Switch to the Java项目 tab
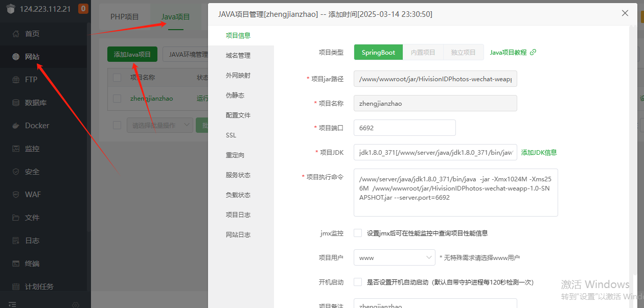Image resolution: width=644 pixels, height=308 pixels. (176, 17)
